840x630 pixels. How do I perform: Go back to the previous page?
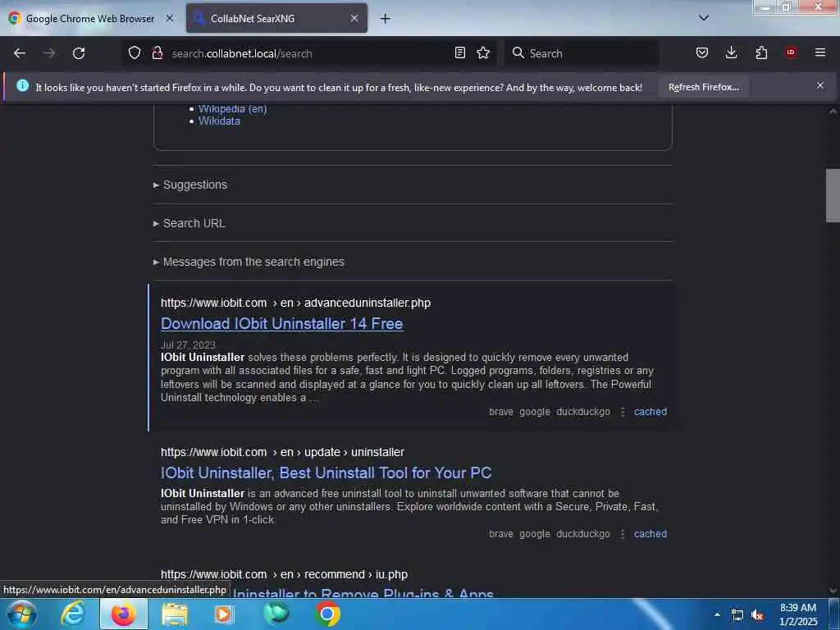[x=20, y=53]
